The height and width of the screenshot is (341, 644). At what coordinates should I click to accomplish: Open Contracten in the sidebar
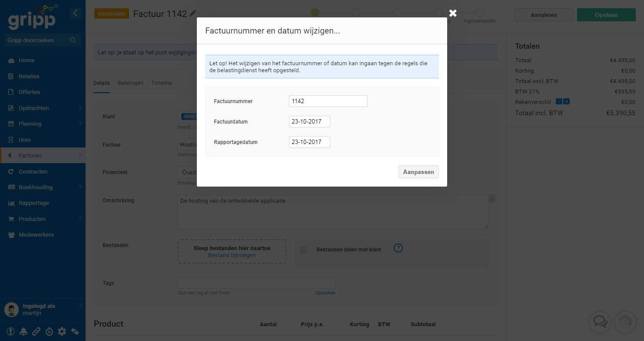(x=43, y=171)
